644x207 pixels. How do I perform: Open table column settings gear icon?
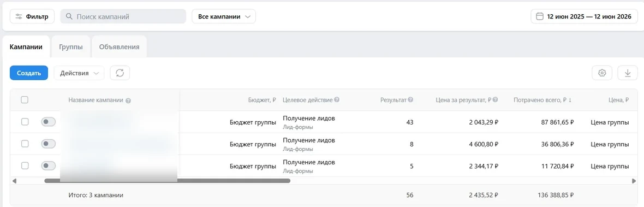[x=602, y=73]
